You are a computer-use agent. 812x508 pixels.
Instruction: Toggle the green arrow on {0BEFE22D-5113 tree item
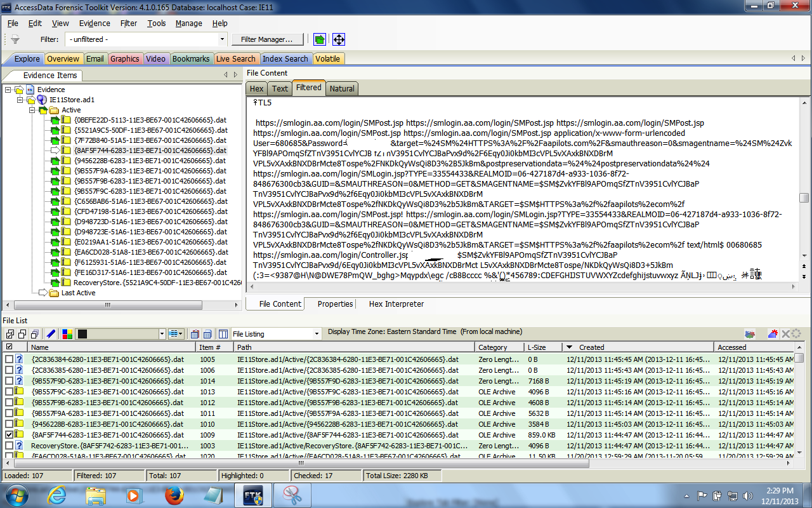pos(56,120)
